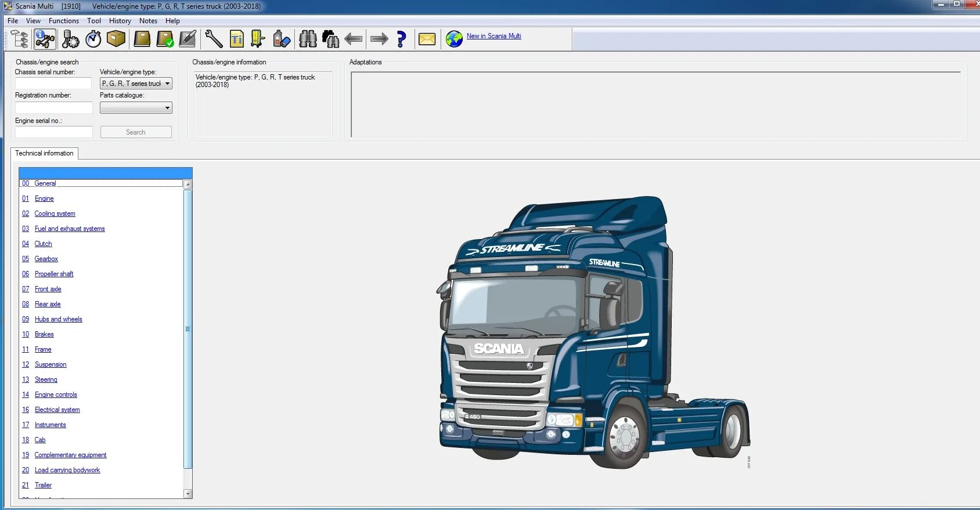Click the group list scroll up arrow
The width and height of the screenshot is (980, 510).
pyautogui.click(x=188, y=184)
